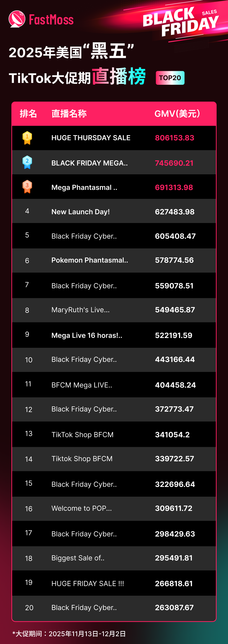
Task: Click the Mega Phantasmal .. livestream name
Action: click(84, 187)
